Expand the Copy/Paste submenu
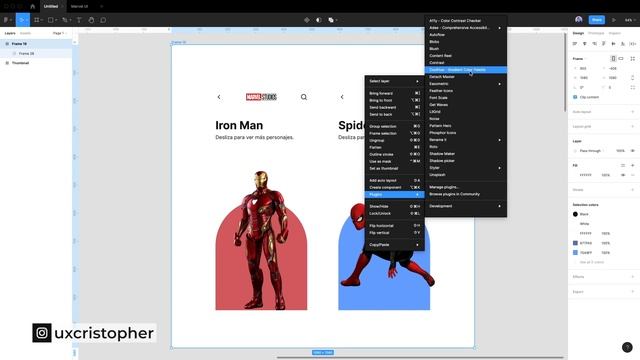This screenshot has width=640, height=360. 394,244
